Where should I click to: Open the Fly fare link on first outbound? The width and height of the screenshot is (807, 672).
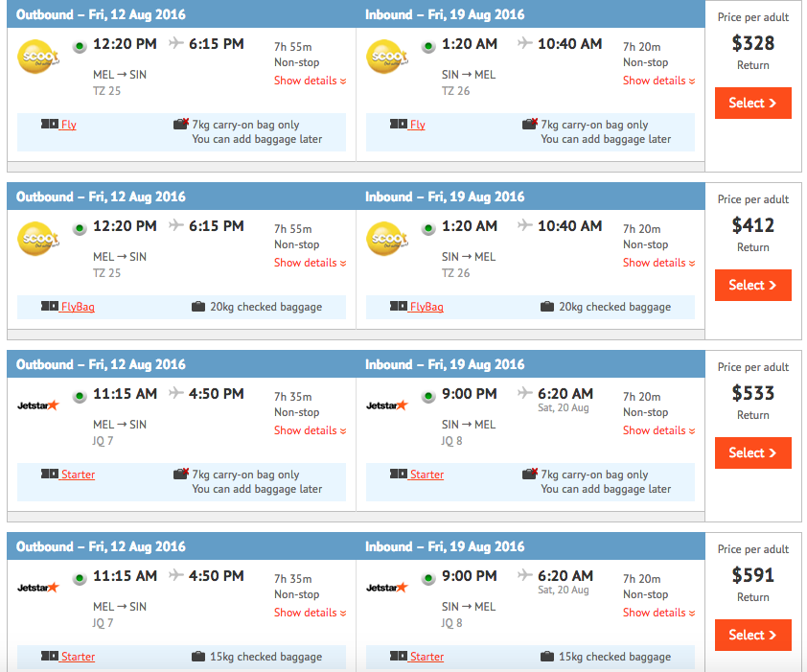click(x=68, y=125)
